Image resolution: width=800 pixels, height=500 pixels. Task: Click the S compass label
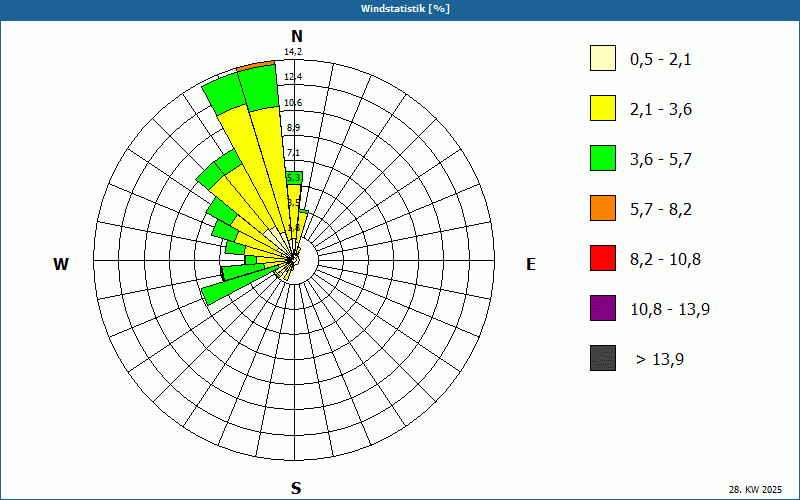point(296,488)
